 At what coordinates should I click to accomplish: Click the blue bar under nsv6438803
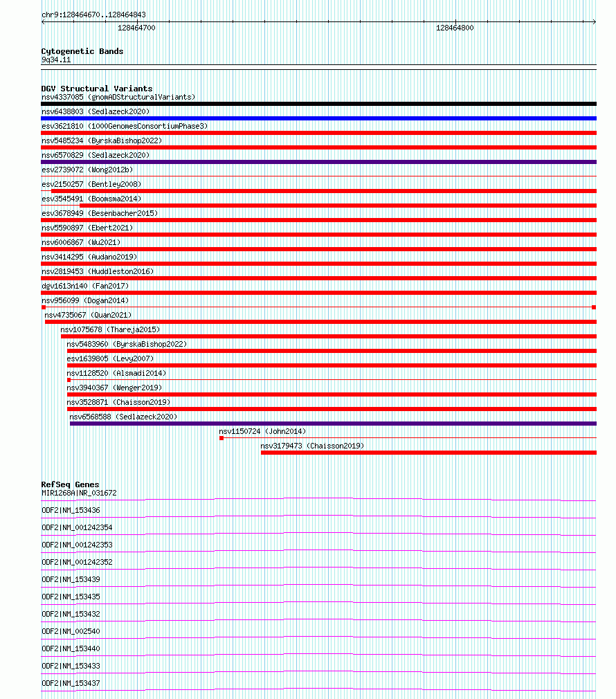pyautogui.click(x=318, y=118)
